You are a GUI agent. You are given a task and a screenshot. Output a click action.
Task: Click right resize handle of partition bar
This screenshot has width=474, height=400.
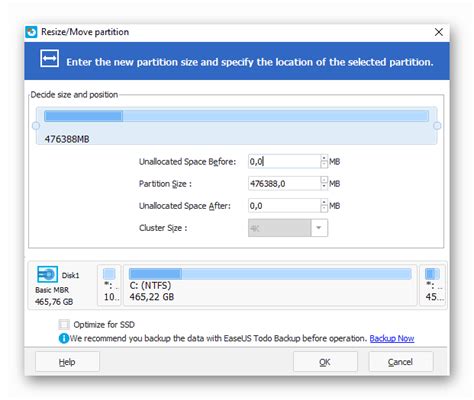[x=437, y=126]
